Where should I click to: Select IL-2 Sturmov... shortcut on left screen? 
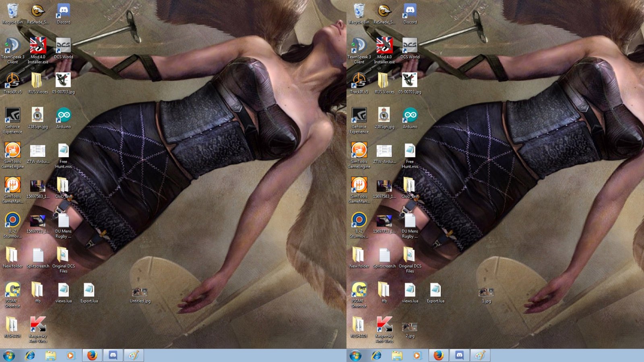point(12,225)
